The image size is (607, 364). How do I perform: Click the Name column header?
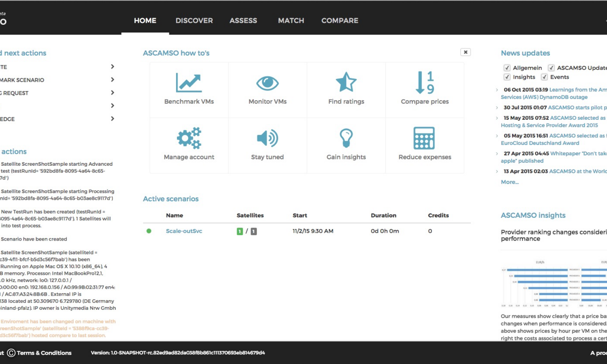[175, 215]
